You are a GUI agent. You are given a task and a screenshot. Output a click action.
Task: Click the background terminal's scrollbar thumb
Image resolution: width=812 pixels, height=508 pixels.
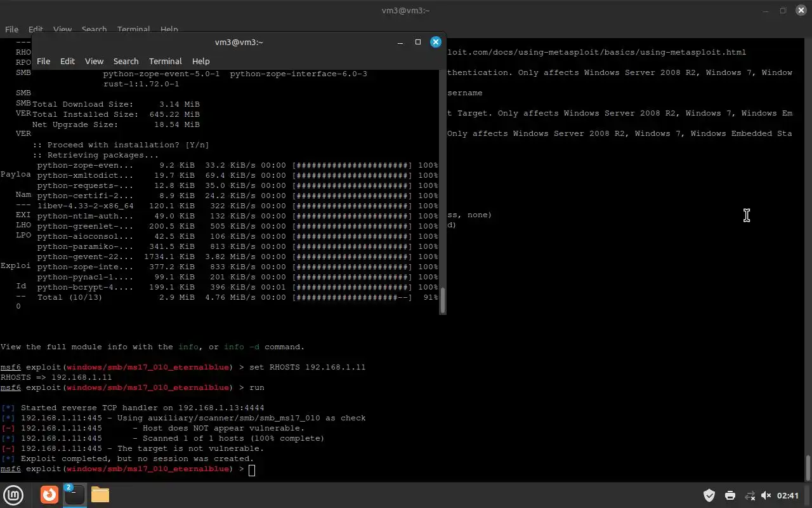click(808, 469)
